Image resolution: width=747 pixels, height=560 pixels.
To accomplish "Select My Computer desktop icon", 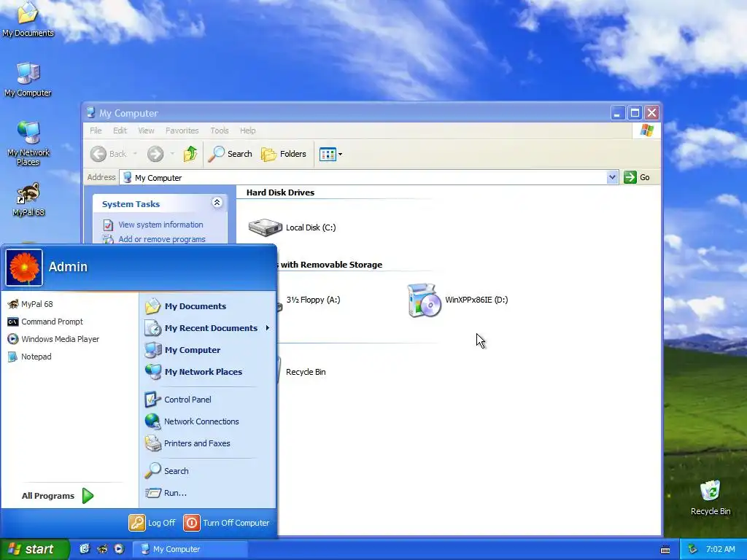I will click(x=28, y=79).
